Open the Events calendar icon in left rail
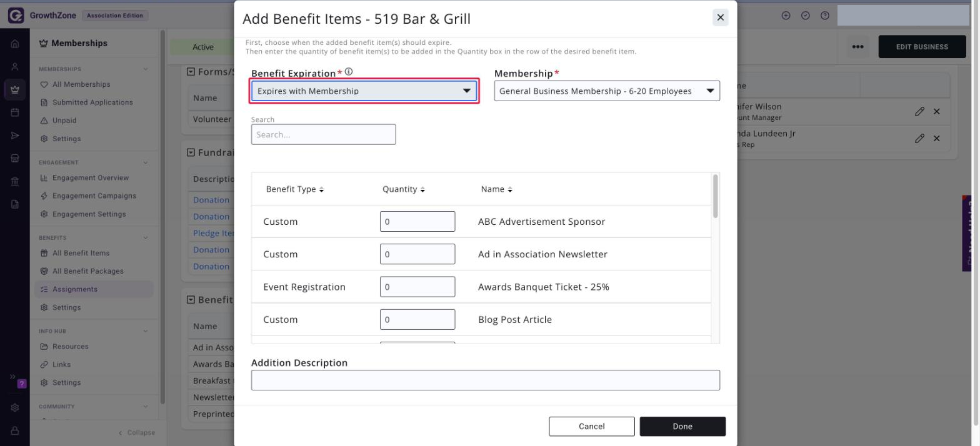The width and height of the screenshot is (980, 446). (15, 113)
